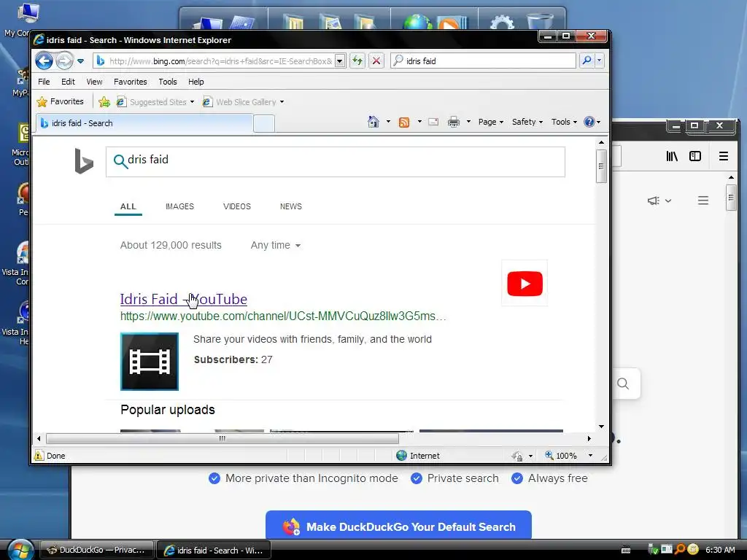747x560 pixels.
Task: Expand the zoom level dropdown arrow
Action: pos(590,456)
